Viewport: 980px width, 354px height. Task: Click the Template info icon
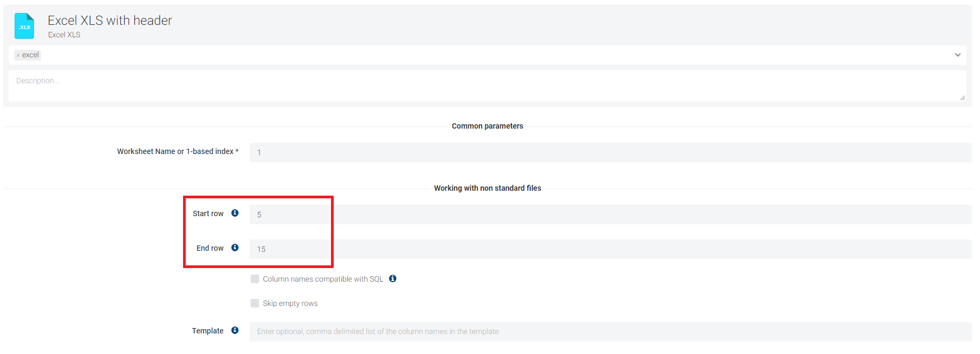pyautogui.click(x=235, y=330)
